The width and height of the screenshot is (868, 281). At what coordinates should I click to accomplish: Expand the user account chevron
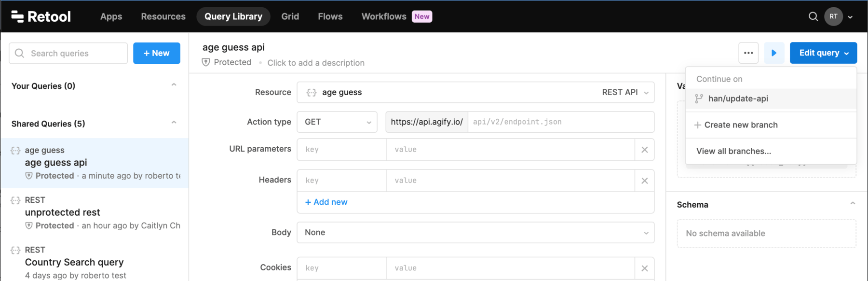tap(850, 17)
